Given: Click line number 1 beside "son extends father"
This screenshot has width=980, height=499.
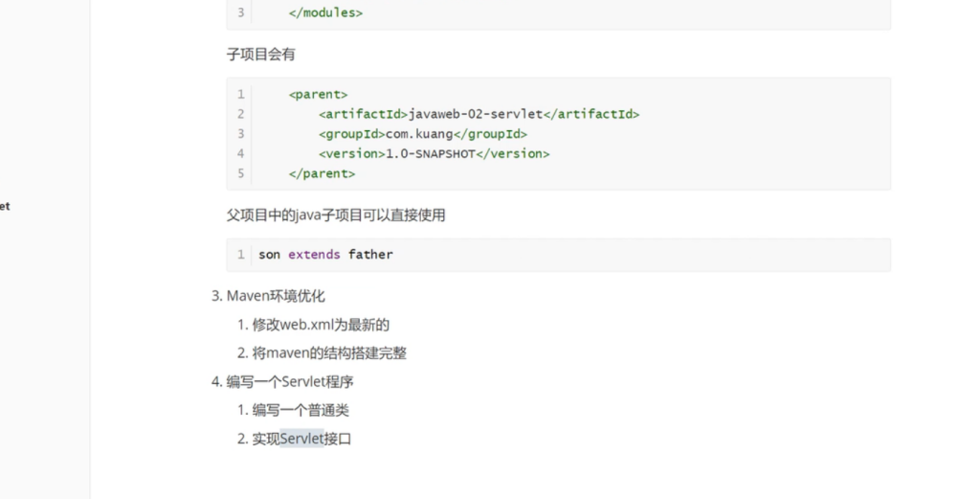Looking at the screenshot, I should click(241, 255).
